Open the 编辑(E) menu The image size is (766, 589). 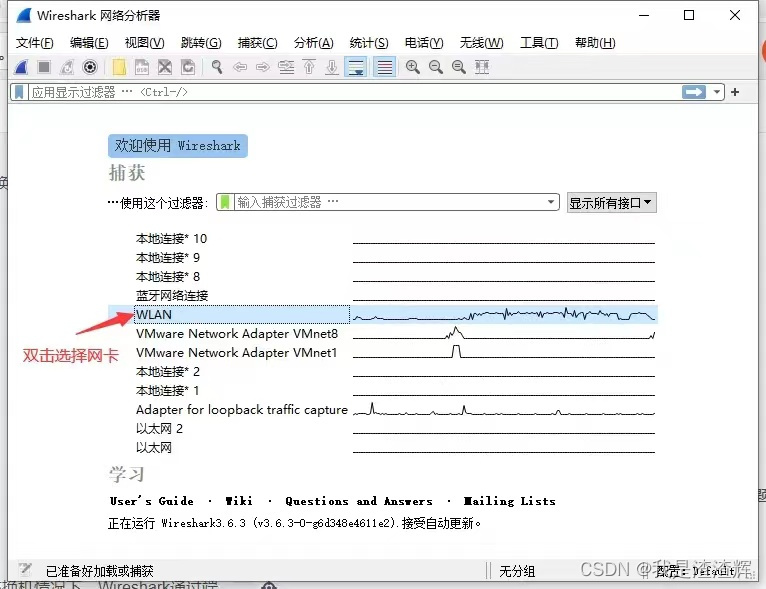click(x=89, y=43)
